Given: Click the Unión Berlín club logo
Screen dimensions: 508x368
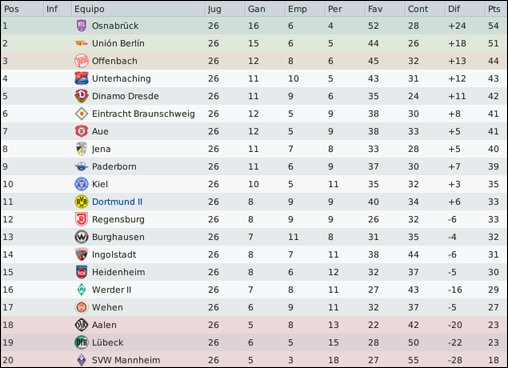Looking at the screenshot, I should 81,43.
